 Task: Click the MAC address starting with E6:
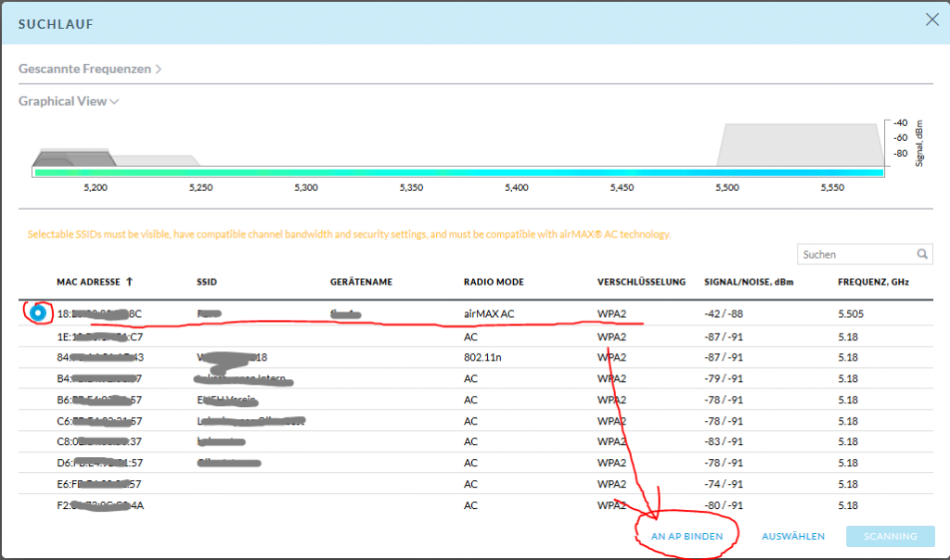pyautogui.click(x=98, y=484)
